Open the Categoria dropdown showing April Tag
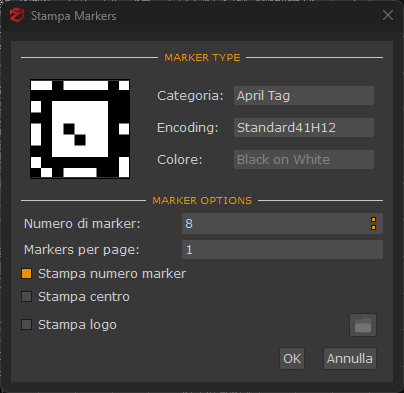The width and height of the screenshot is (404, 393). tap(304, 96)
